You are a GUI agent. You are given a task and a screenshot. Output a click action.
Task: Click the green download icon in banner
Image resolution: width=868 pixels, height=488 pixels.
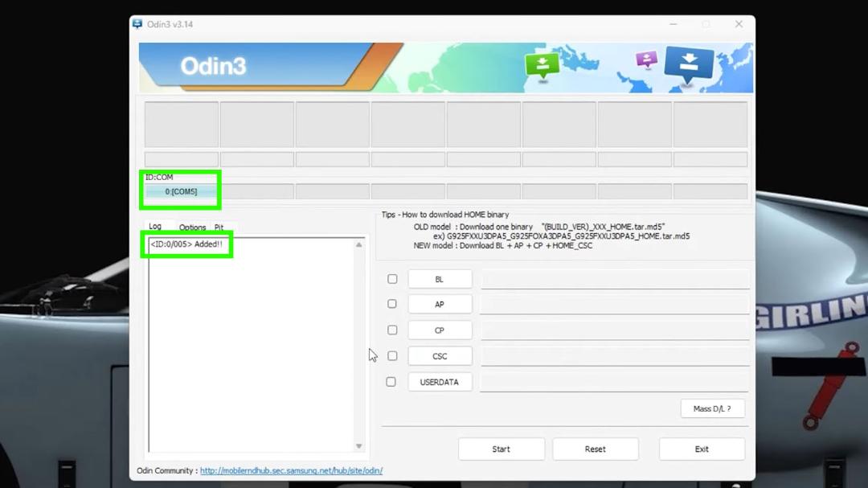coord(542,65)
